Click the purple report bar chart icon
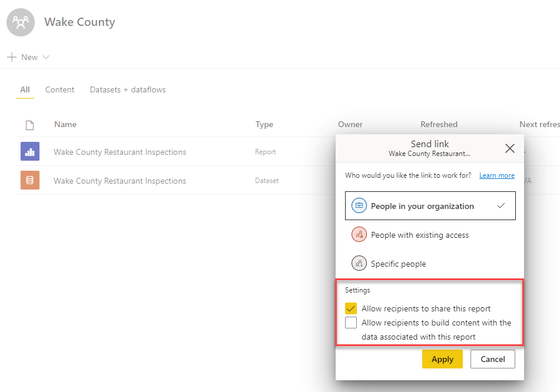This screenshot has width=560, height=392. click(29, 152)
